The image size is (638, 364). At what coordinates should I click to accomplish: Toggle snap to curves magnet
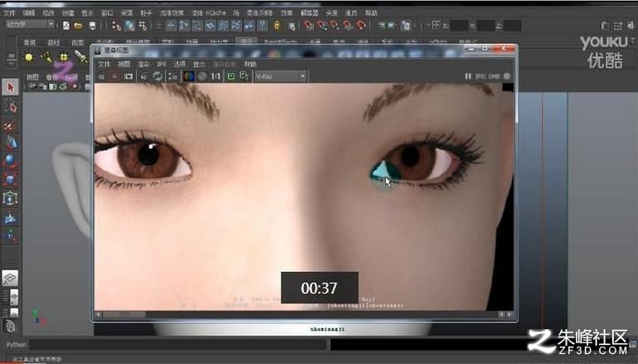[x=322, y=26]
